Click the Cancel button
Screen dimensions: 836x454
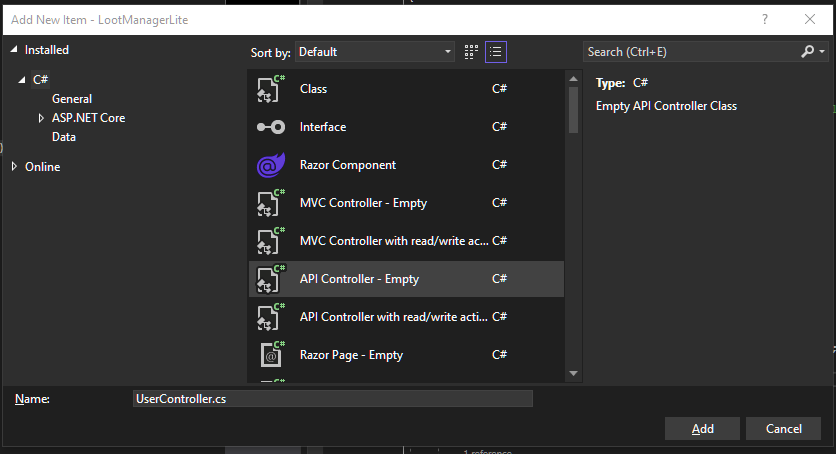(x=783, y=428)
